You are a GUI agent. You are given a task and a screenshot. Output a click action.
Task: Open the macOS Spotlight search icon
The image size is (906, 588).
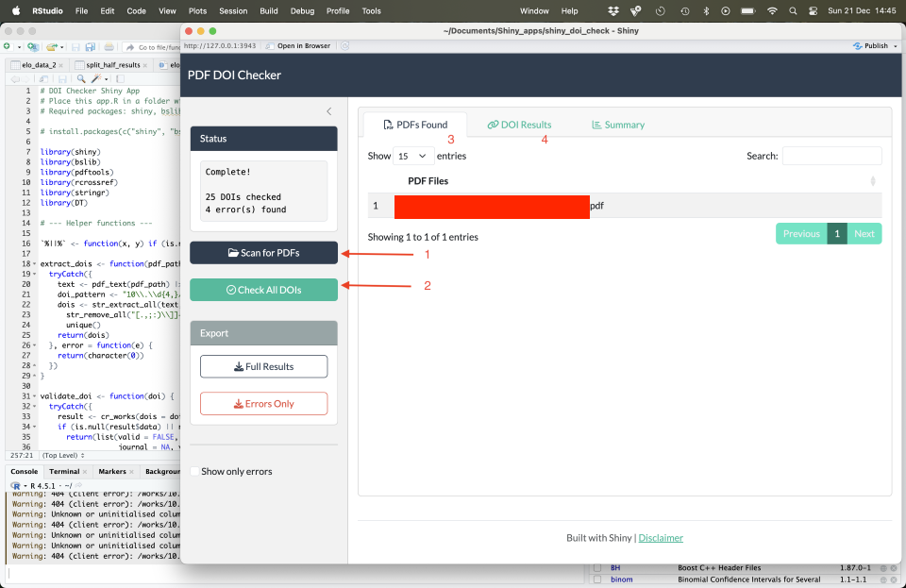click(793, 11)
